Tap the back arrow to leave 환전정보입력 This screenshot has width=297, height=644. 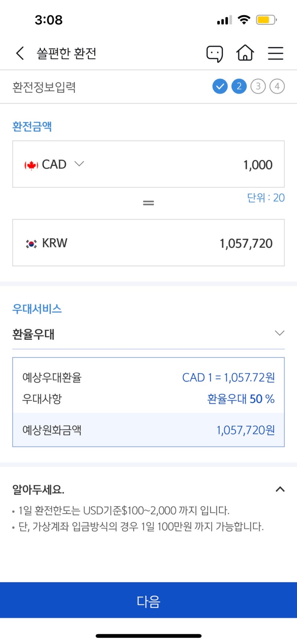tap(19, 53)
